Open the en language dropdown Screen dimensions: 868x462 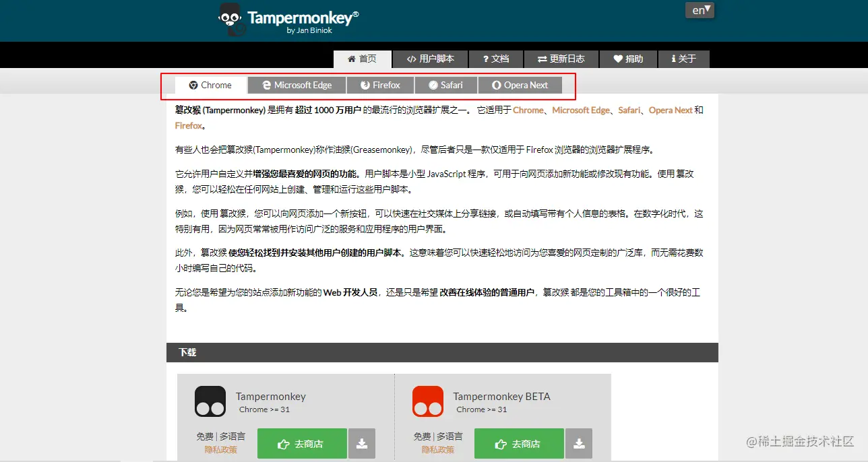click(700, 10)
